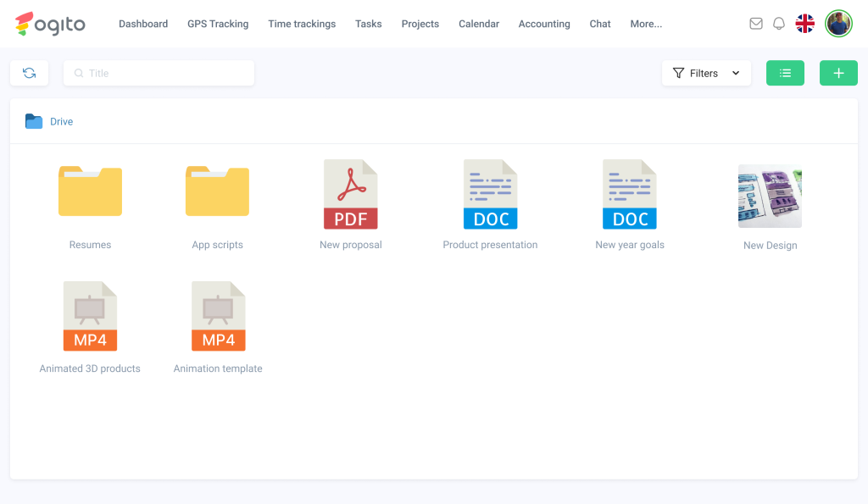Click the green plus add button

[x=838, y=74]
